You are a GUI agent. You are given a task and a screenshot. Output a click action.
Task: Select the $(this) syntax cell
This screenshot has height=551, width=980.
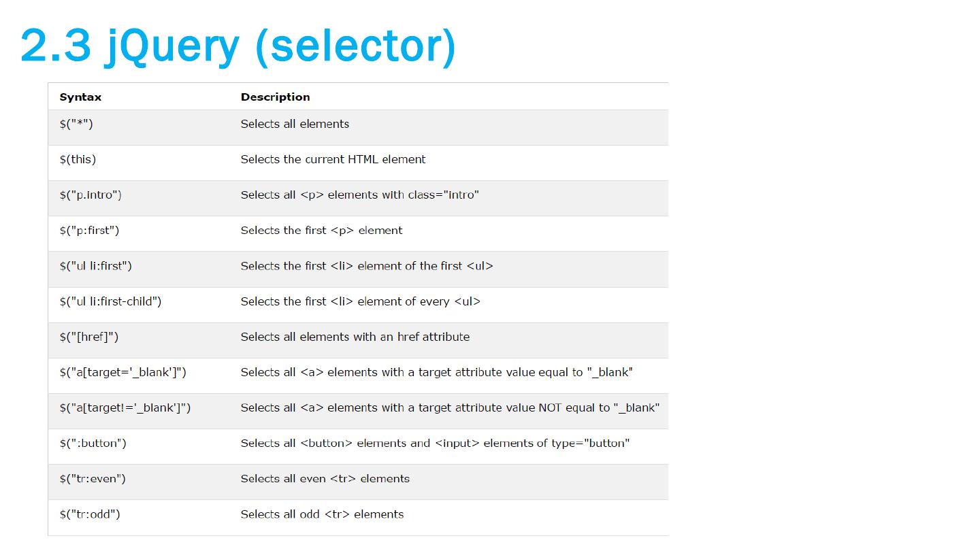(78, 159)
